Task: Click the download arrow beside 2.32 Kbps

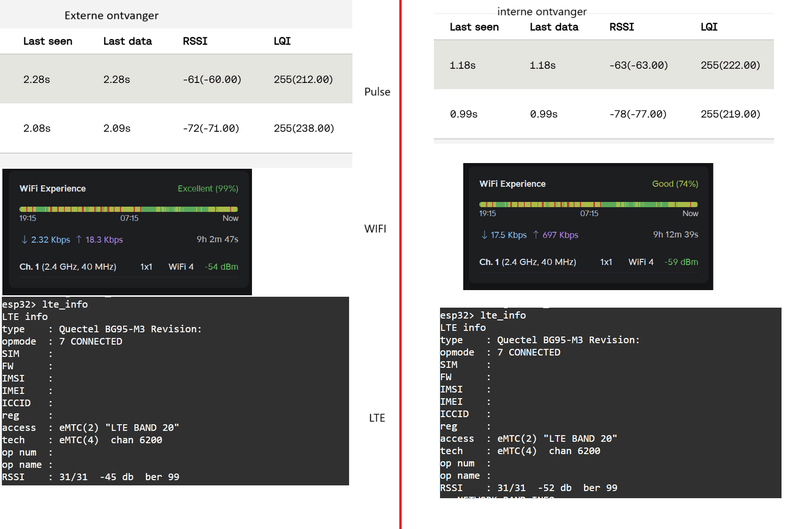Action: (x=24, y=240)
